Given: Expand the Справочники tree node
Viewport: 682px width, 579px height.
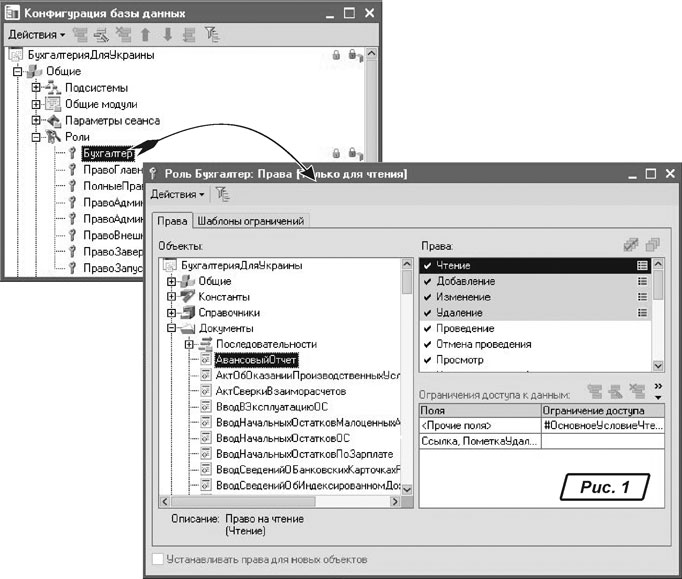Looking at the screenshot, I should tap(171, 313).
